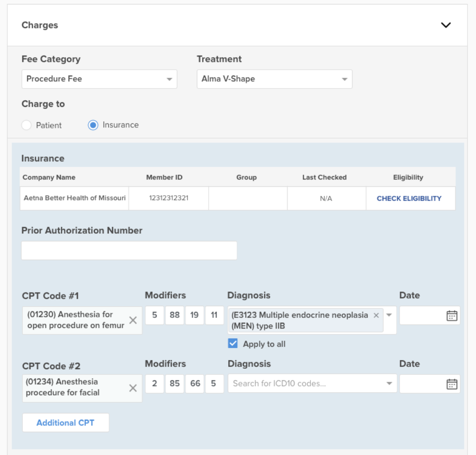Screen dimensions: 476x455
Task: Click CPT #2 modifier field containing 66
Action: tap(195, 384)
